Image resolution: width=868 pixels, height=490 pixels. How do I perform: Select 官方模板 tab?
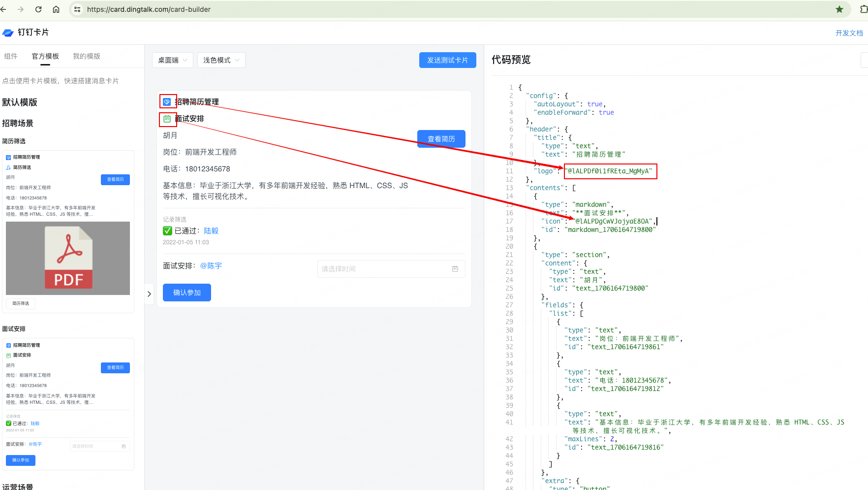coord(45,56)
